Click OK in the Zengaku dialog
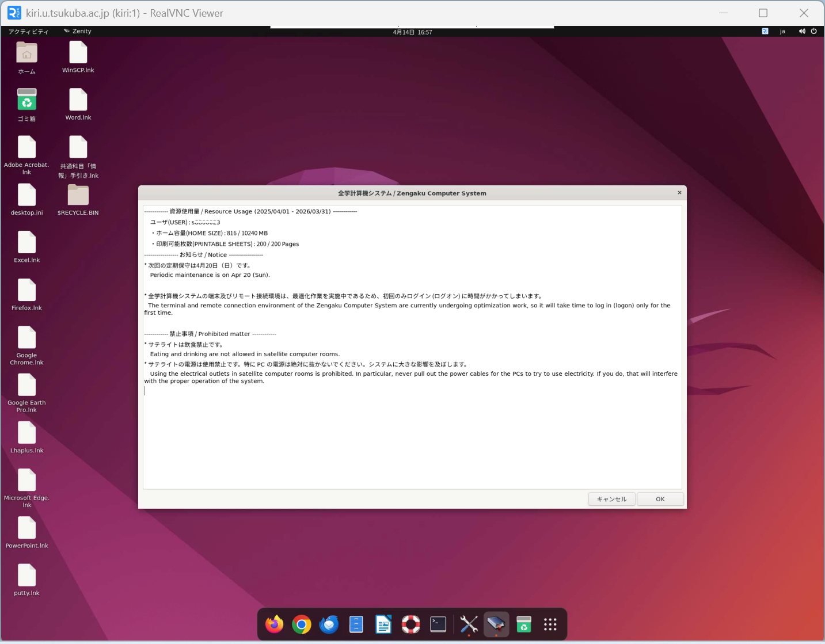The height and width of the screenshot is (644, 825). click(660, 499)
